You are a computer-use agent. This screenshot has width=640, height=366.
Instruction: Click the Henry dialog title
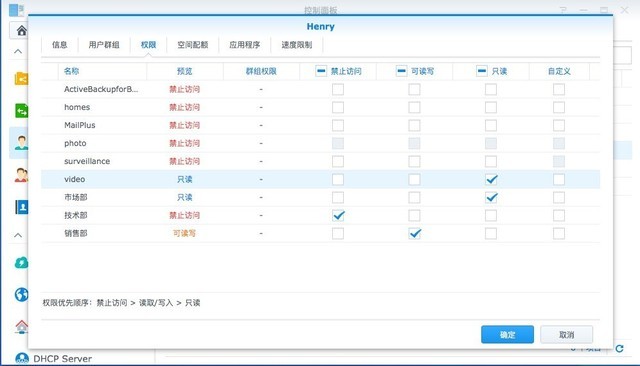tap(320, 27)
